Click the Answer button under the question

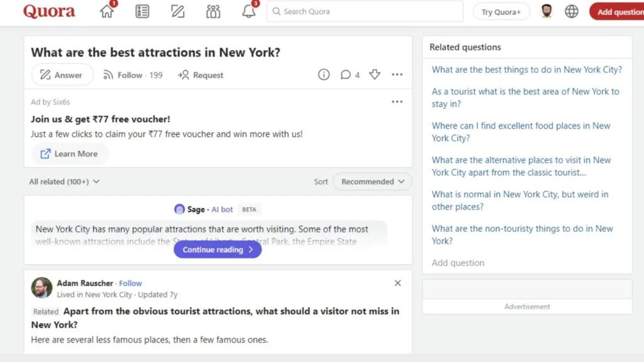pos(62,75)
